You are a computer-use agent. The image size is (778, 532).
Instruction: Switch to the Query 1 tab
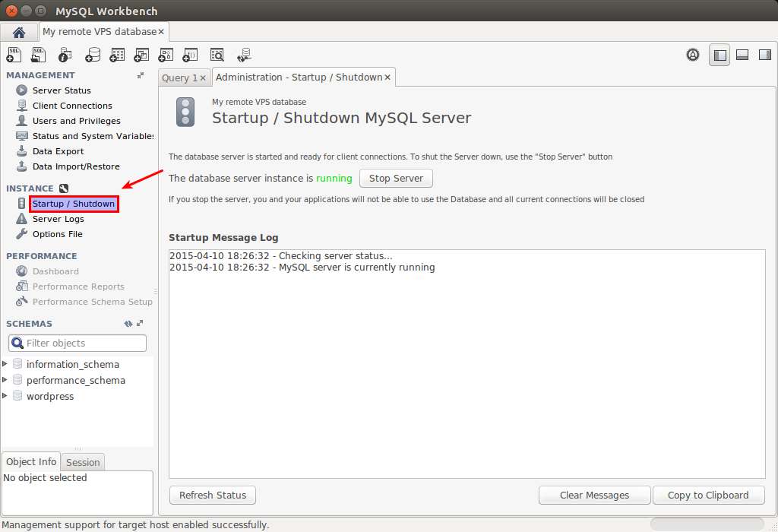point(179,78)
